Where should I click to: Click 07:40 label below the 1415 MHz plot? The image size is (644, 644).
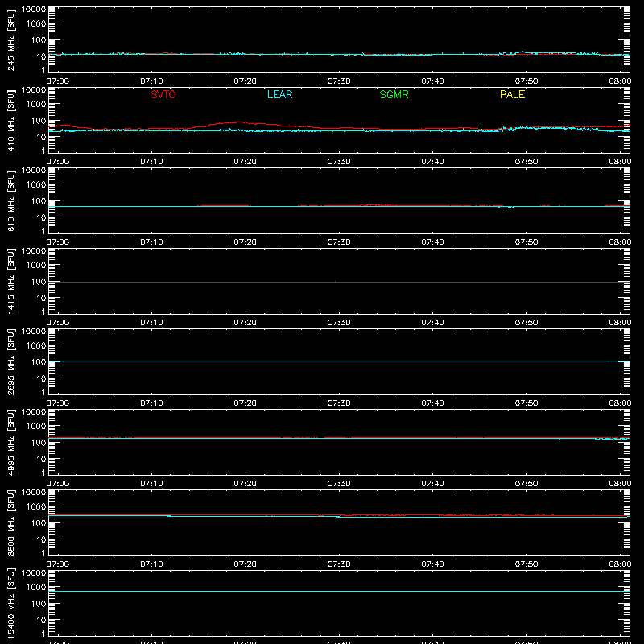pos(432,323)
